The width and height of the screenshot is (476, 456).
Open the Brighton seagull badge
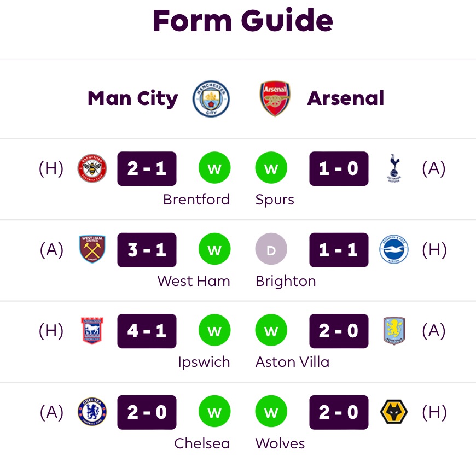[x=394, y=250]
